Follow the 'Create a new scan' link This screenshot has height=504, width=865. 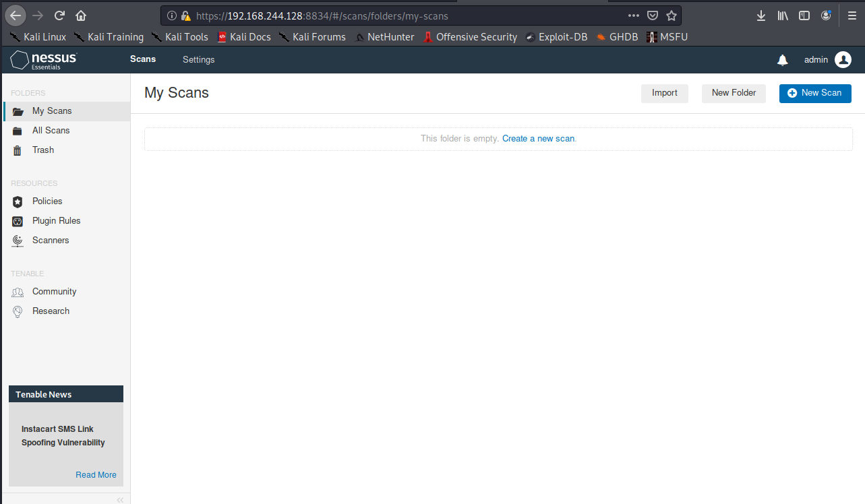coord(538,139)
